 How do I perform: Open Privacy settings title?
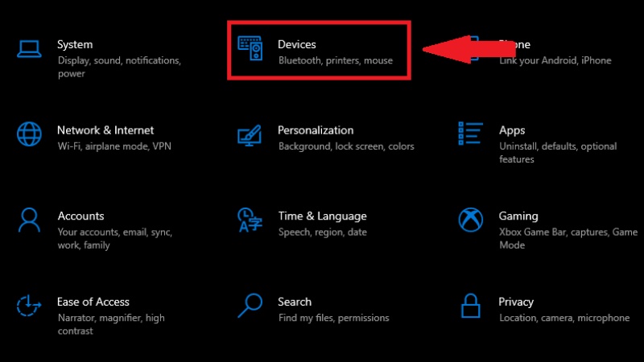click(516, 302)
